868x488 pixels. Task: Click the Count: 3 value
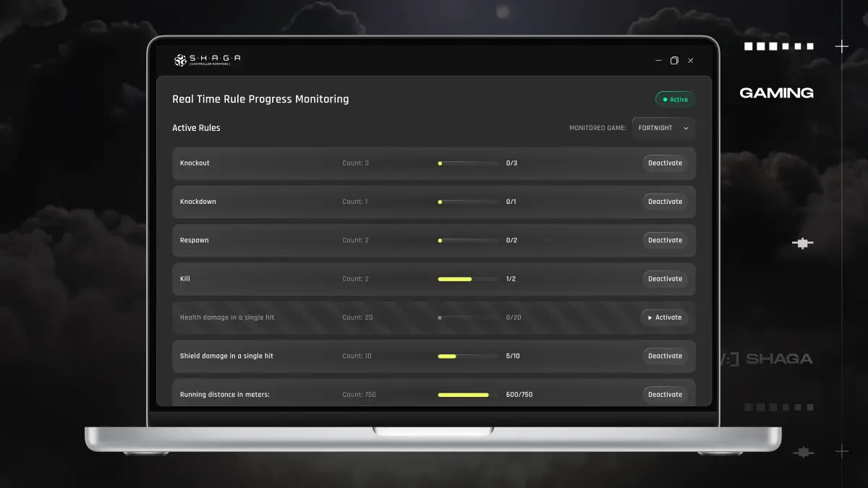(355, 163)
